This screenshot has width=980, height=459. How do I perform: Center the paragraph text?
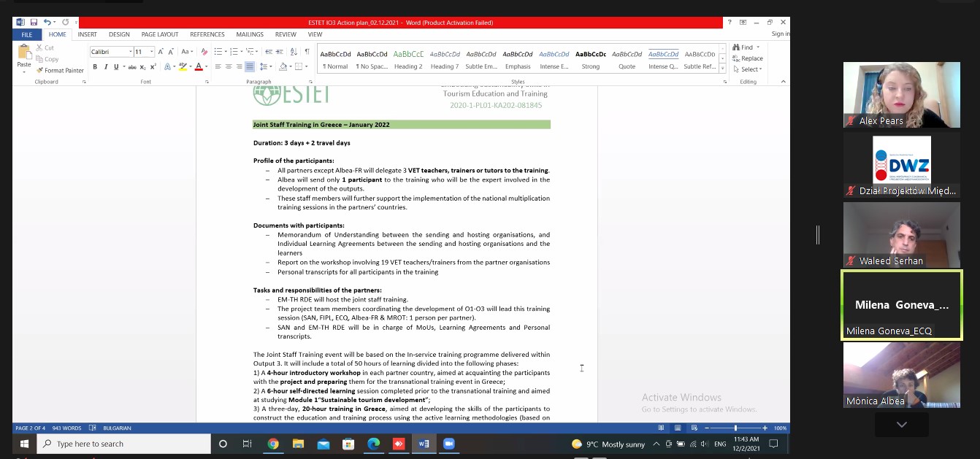click(229, 67)
